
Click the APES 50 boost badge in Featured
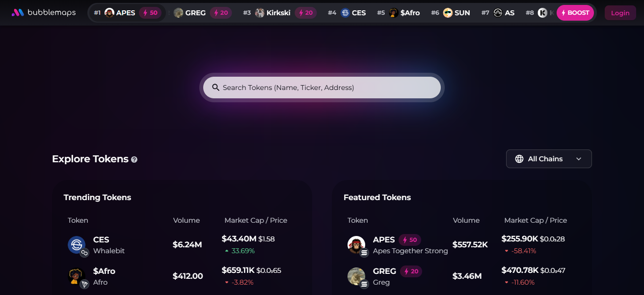click(x=410, y=240)
